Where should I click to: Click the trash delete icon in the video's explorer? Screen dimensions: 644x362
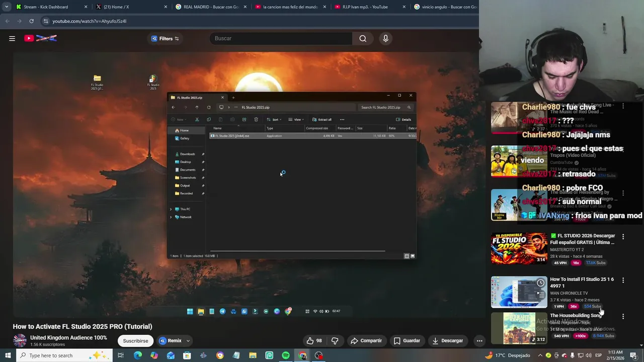click(x=256, y=120)
